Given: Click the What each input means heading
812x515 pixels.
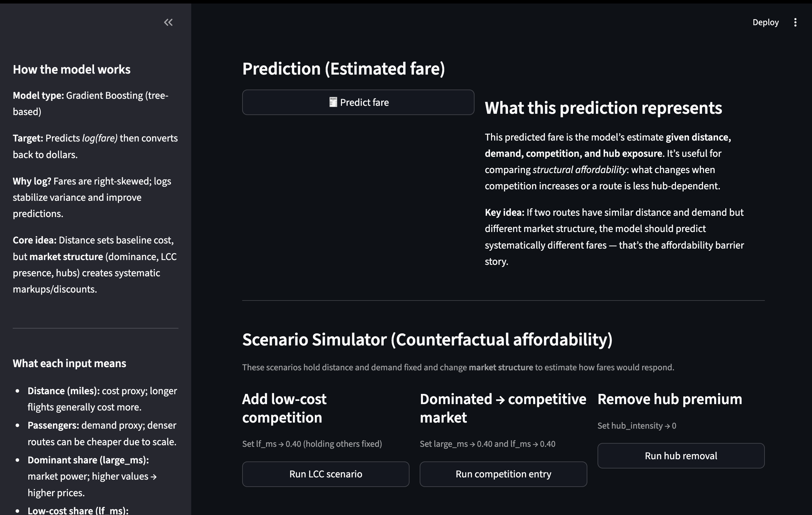Looking at the screenshot, I should (69, 363).
